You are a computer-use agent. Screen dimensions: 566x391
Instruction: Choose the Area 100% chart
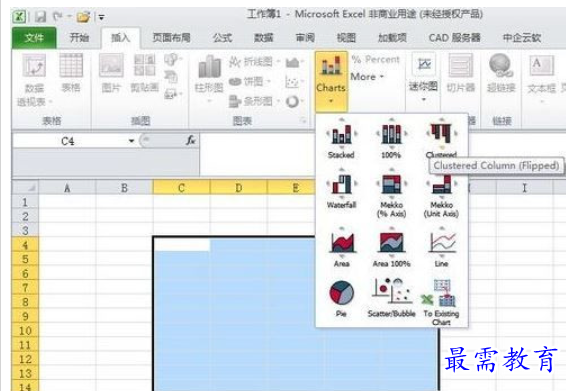391,247
